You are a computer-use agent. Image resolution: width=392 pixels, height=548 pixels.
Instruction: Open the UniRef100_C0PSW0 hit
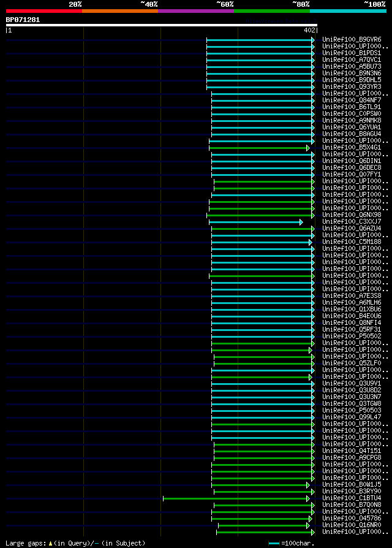tap(352, 114)
